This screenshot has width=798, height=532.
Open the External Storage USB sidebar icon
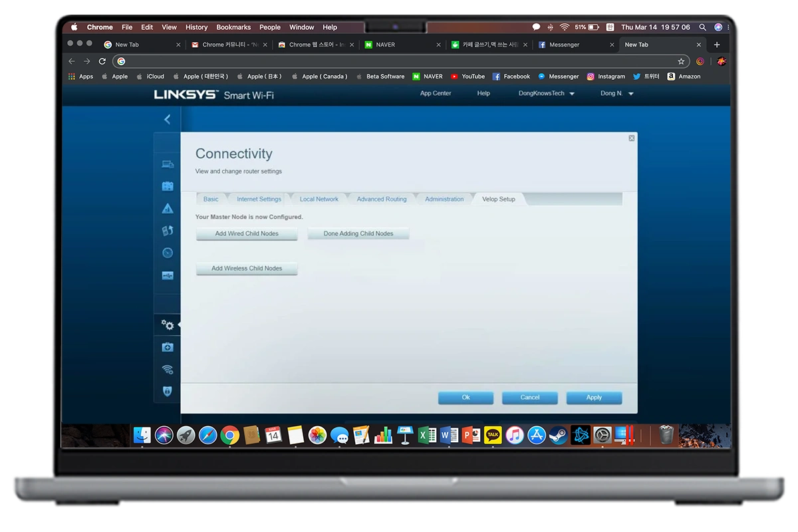click(x=168, y=275)
